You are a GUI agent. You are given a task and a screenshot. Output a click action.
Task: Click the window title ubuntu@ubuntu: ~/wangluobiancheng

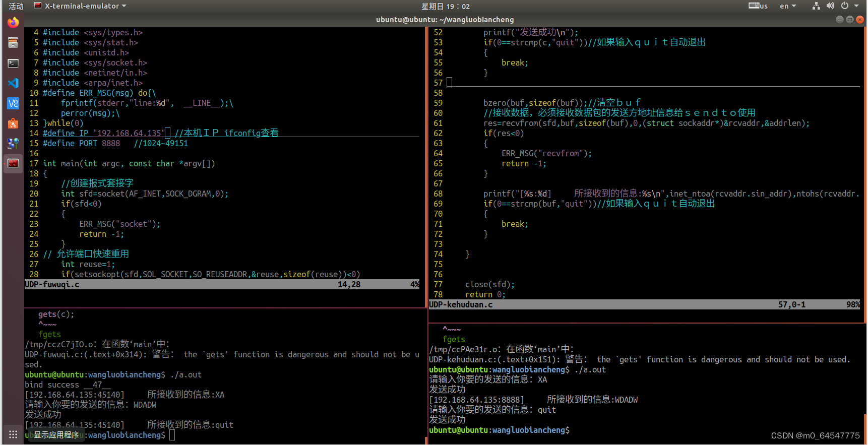coord(445,19)
